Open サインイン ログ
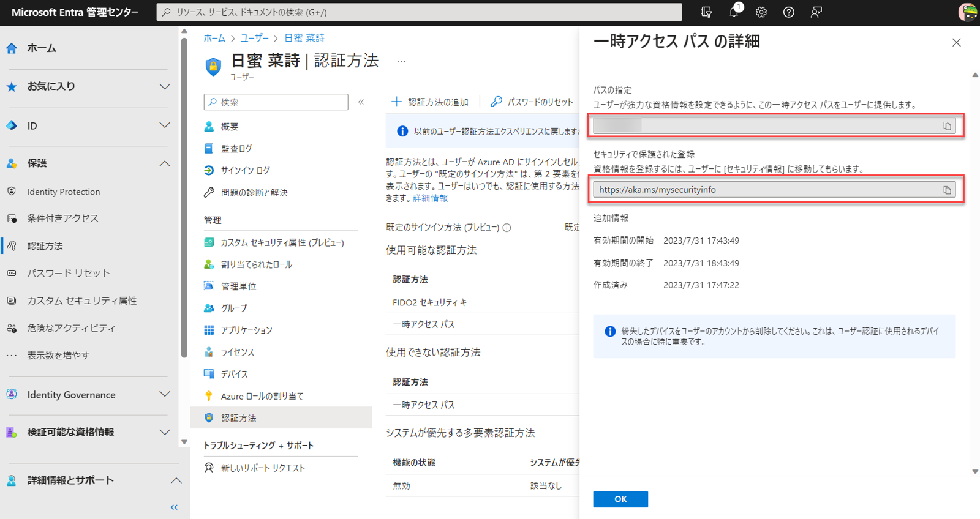The height and width of the screenshot is (519, 980). pos(245,171)
